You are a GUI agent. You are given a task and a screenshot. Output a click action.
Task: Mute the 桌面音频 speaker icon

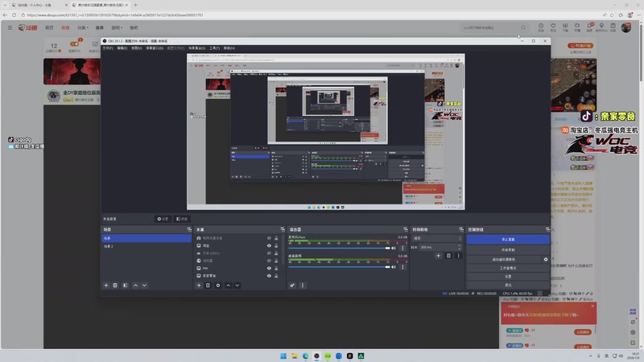[x=394, y=267]
